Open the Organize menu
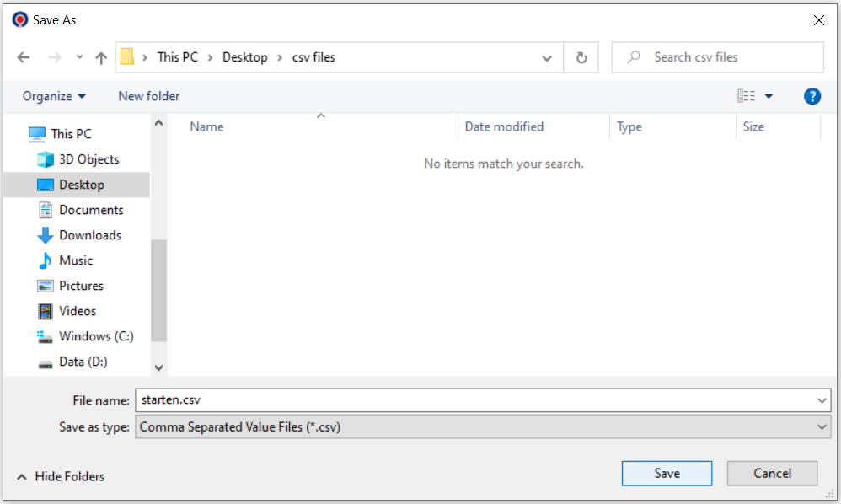This screenshot has width=841, height=504. [54, 96]
